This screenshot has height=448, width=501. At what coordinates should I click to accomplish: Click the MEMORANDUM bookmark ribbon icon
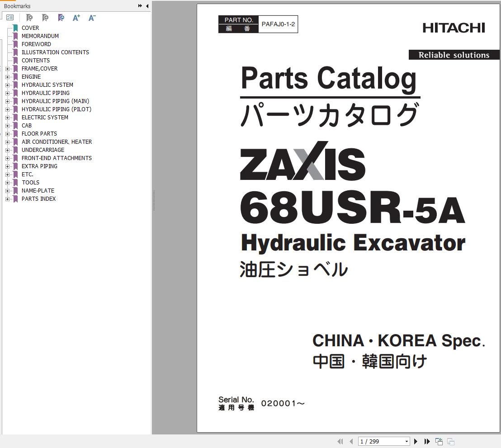coord(15,36)
